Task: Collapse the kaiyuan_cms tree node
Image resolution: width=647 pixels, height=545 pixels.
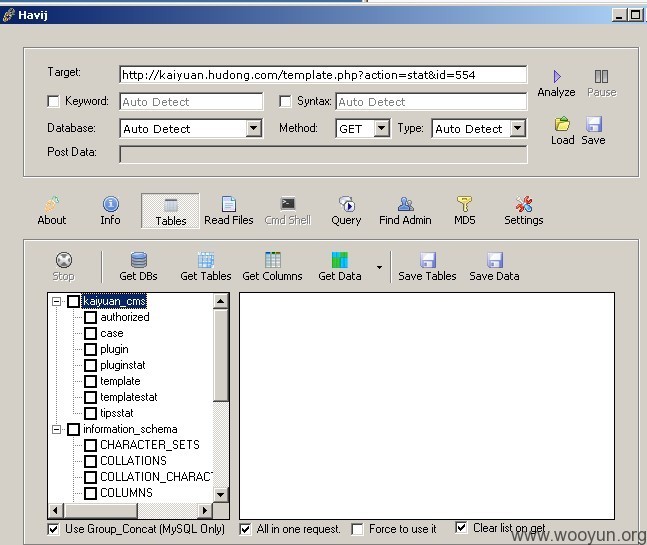Action: [x=57, y=302]
